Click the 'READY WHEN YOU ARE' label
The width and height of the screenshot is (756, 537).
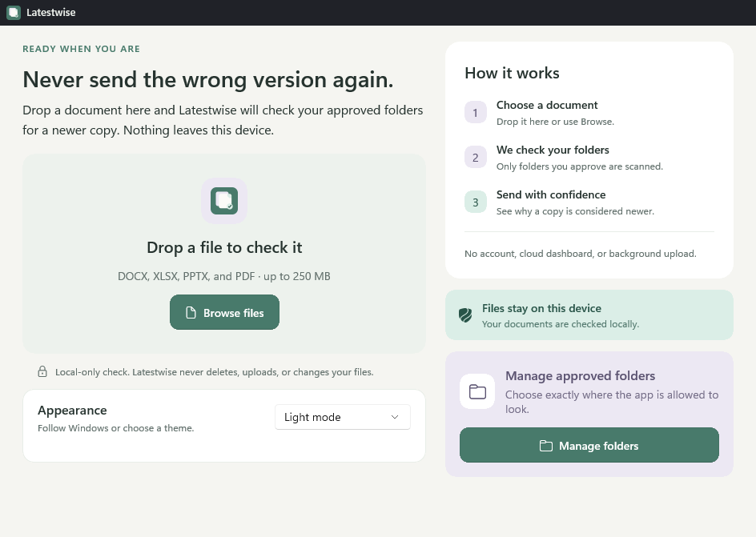81,49
